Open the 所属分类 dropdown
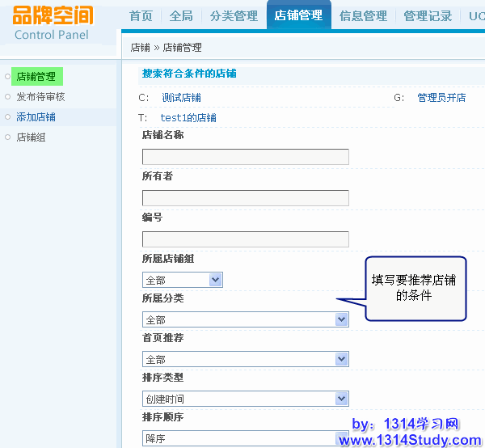The width and height of the screenshot is (485, 448). 245,319
